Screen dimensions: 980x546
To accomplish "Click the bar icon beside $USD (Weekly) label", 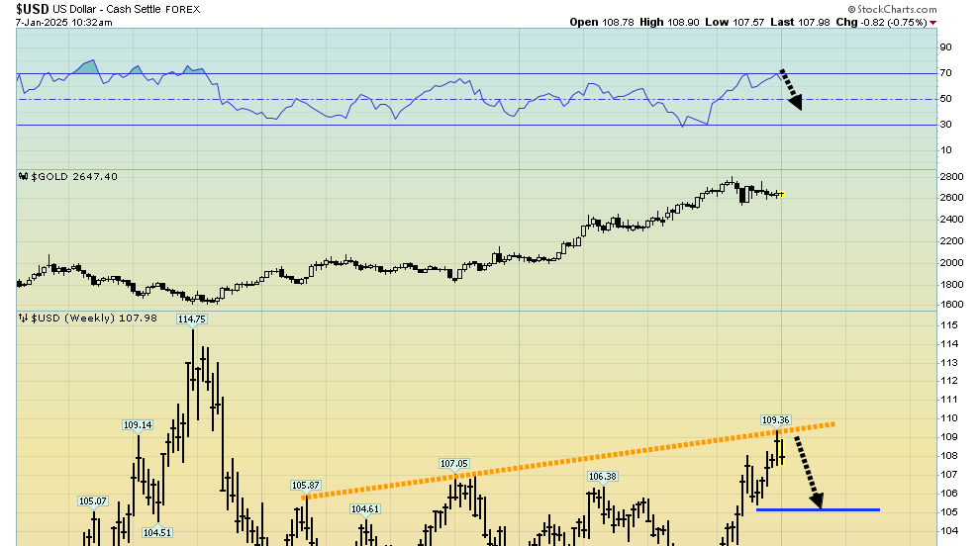I will point(23,318).
